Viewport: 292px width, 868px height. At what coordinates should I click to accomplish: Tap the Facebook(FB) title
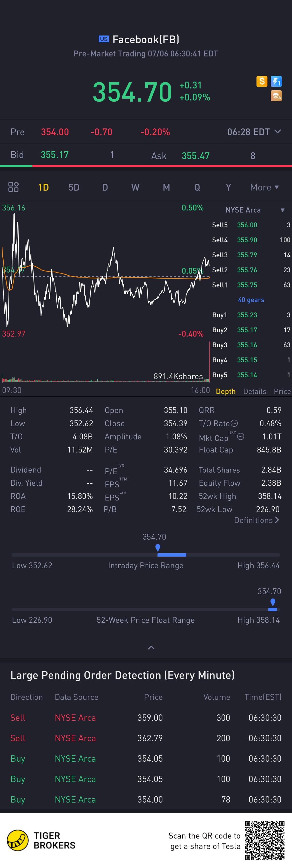(x=146, y=39)
